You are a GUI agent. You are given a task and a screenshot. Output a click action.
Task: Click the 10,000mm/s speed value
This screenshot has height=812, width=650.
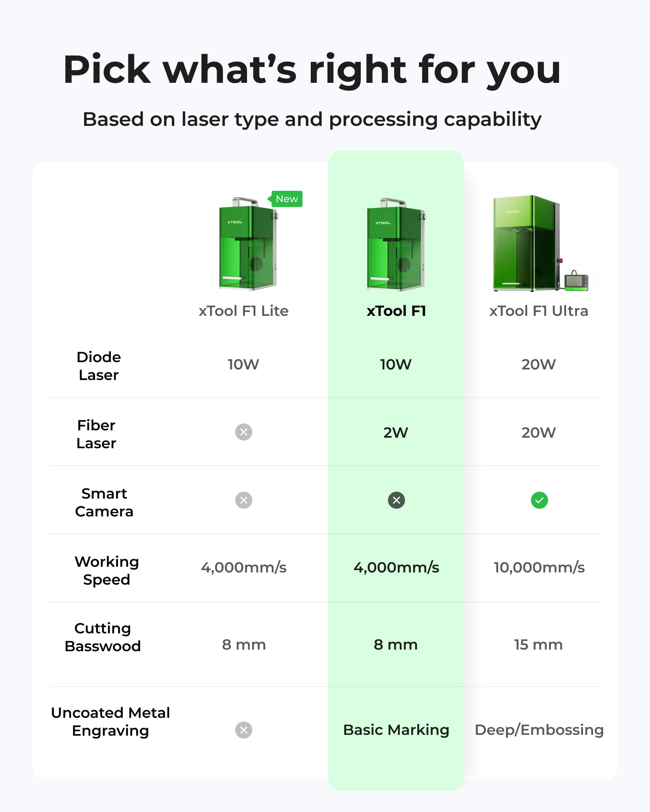pyautogui.click(x=539, y=568)
